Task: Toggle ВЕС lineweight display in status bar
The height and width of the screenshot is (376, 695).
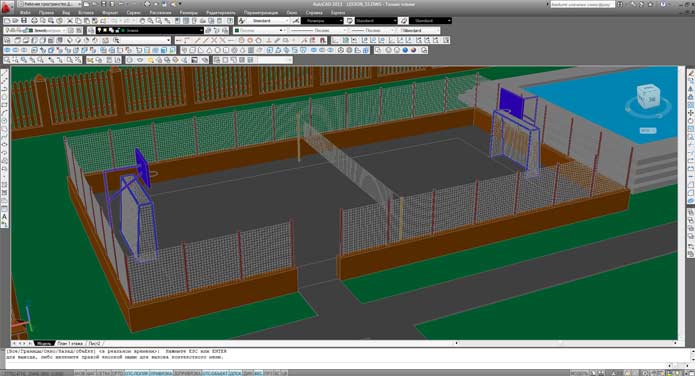Action: click(258, 373)
